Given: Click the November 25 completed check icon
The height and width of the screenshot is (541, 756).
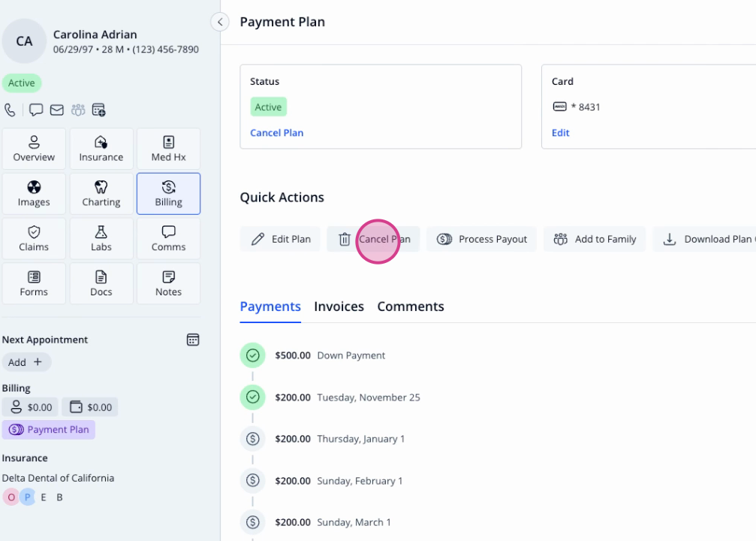Looking at the screenshot, I should (x=253, y=397).
